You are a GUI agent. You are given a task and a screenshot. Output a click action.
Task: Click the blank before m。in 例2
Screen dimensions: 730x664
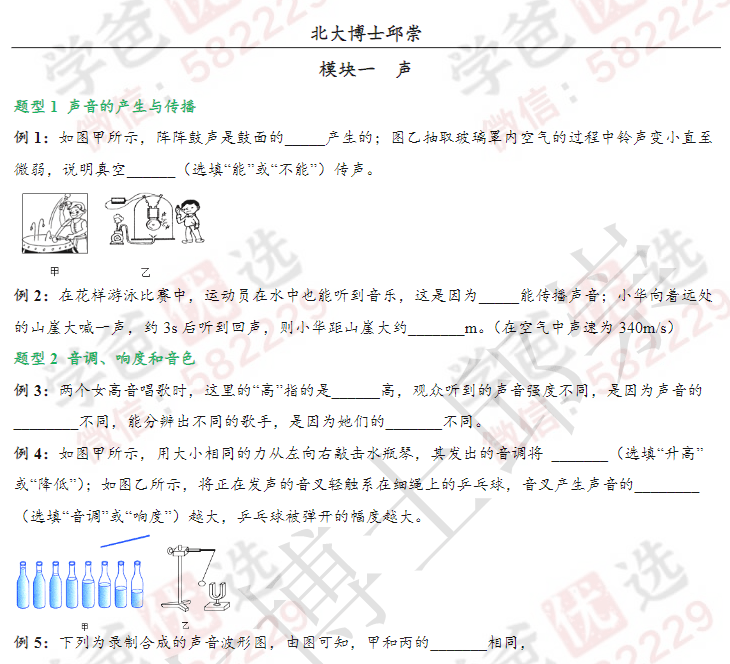click(436, 328)
